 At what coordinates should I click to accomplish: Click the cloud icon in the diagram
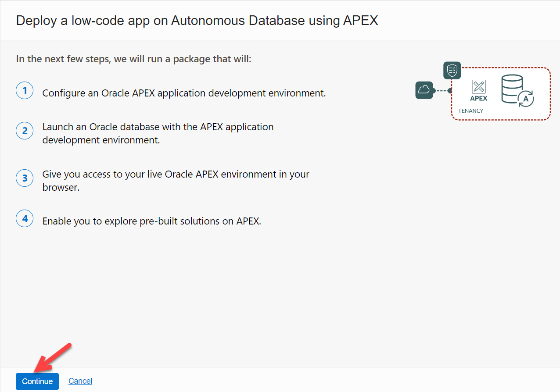click(424, 90)
